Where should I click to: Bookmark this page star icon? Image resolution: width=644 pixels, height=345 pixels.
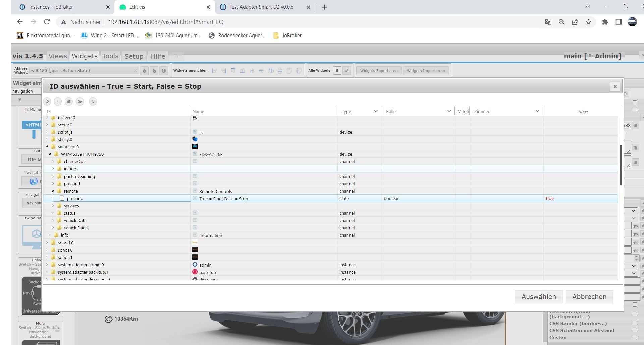point(588,22)
